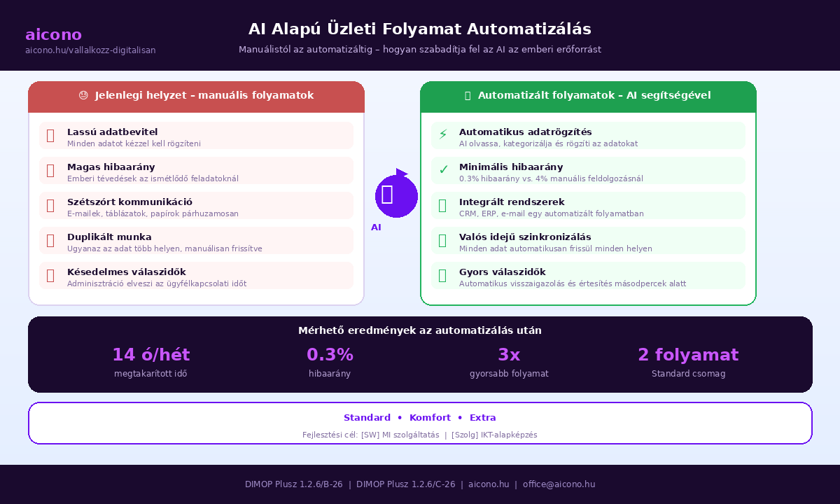This screenshot has width=840, height=504.
Task: Click the icon beside 'Magas hibaarány'
Action: coord(50,170)
